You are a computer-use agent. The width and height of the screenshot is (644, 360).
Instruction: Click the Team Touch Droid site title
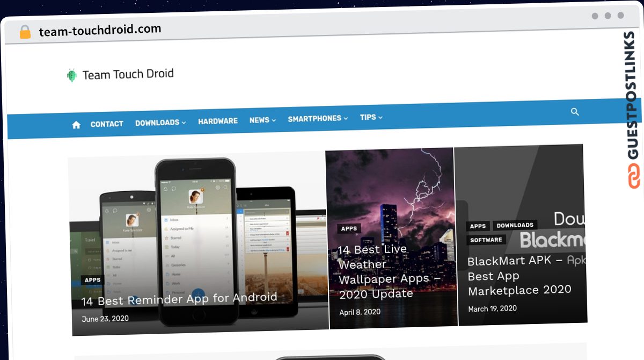point(128,74)
